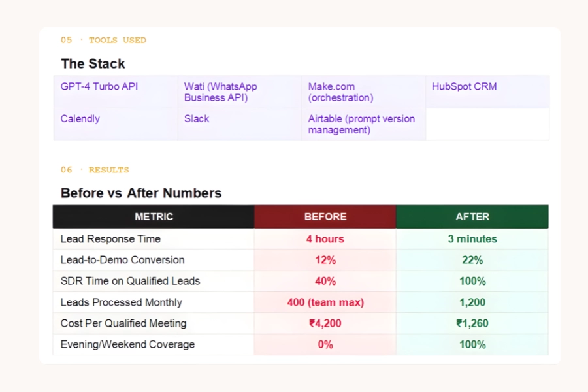Select the red BEFORE column header

(325, 216)
